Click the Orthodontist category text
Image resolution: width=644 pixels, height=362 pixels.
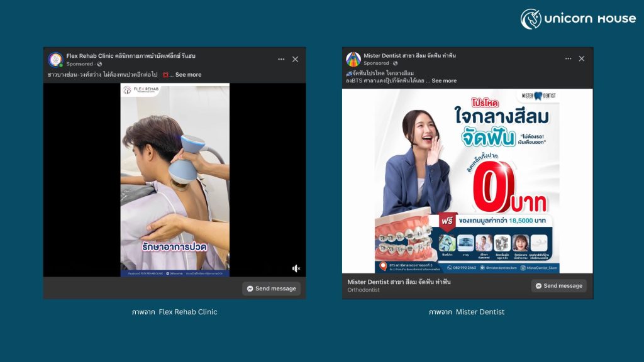(x=364, y=290)
